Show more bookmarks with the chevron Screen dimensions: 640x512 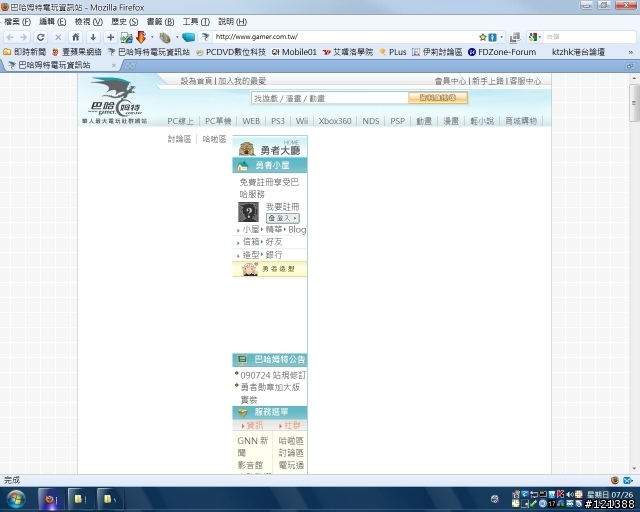630,52
